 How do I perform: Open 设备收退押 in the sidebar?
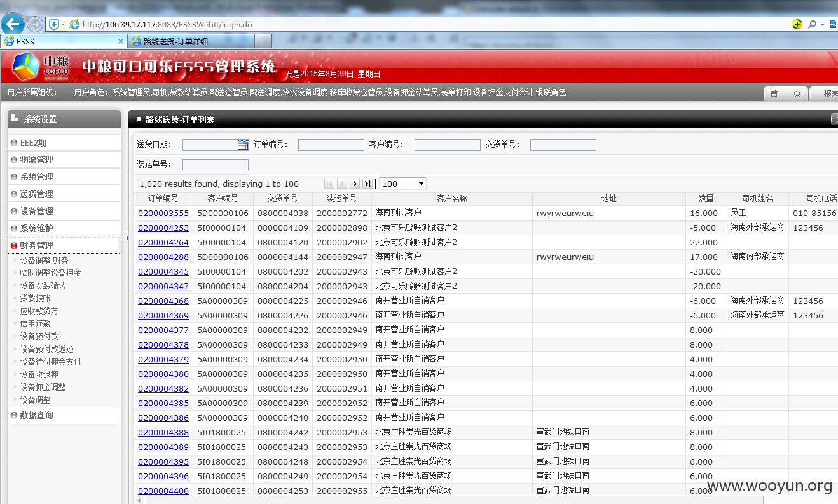(39, 374)
